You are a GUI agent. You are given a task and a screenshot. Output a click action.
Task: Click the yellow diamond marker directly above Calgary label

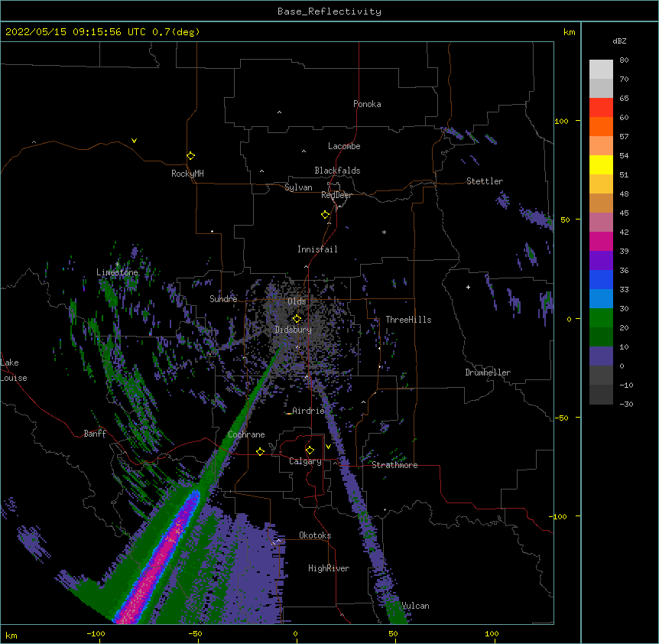310,450
